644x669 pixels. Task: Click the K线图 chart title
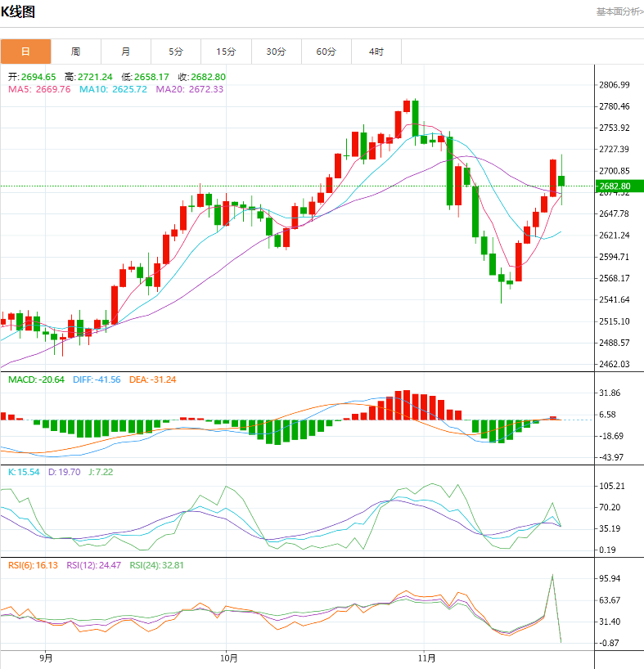coord(18,12)
